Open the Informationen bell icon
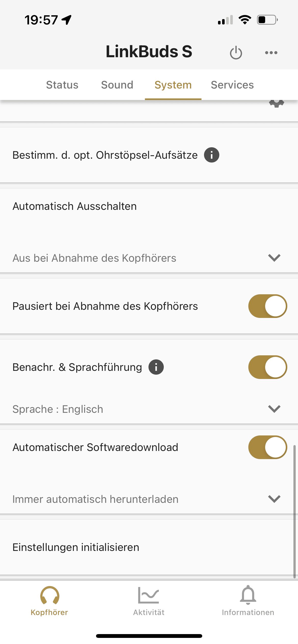This screenshot has height=644, width=298. click(x=248, y=596)
